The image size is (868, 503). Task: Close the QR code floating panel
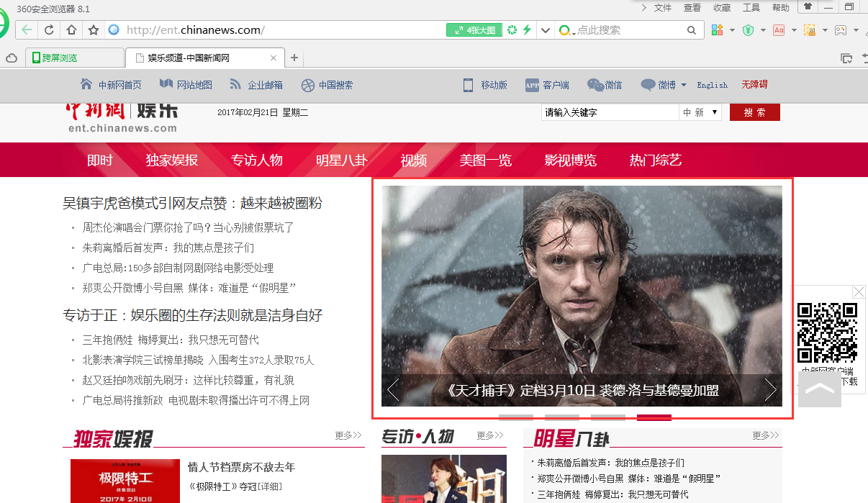(859, 291)
